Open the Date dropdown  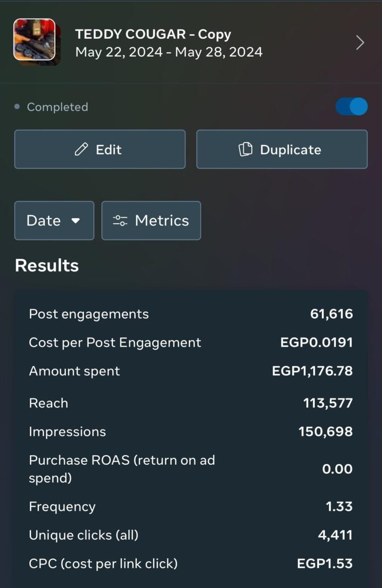tap(54, 221)
